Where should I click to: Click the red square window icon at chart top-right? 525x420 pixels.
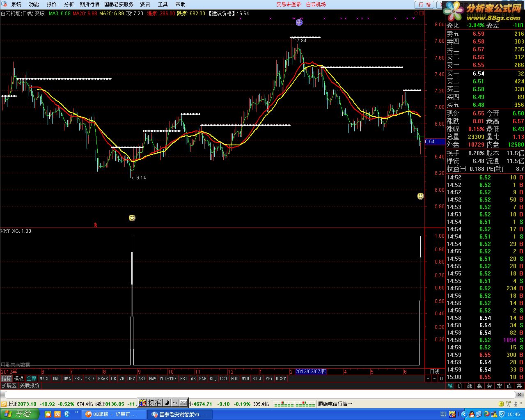click(421, 13)
